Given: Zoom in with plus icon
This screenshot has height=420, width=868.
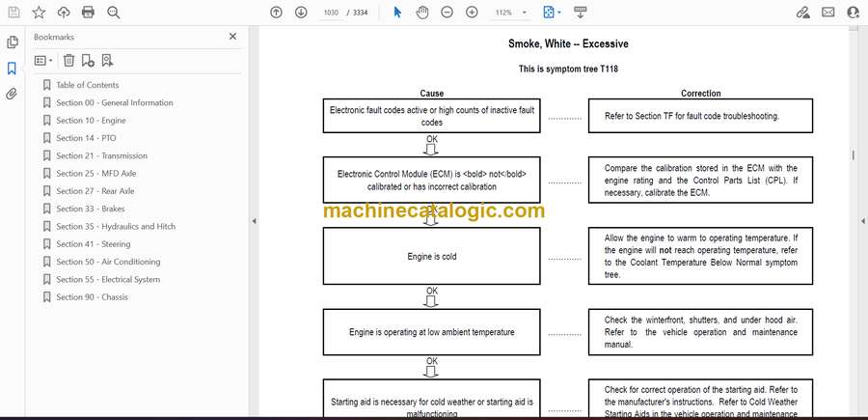Looking at the screenshot, I should [472, 13].
